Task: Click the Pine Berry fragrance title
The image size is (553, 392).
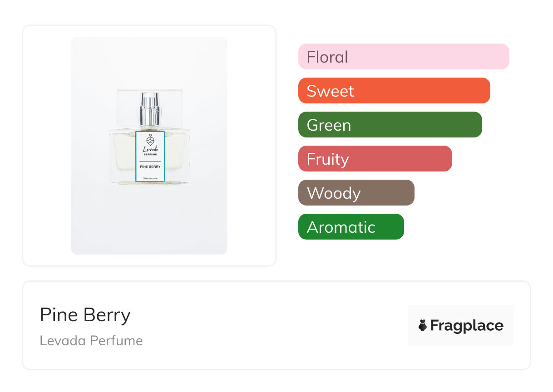Action: 85,315
